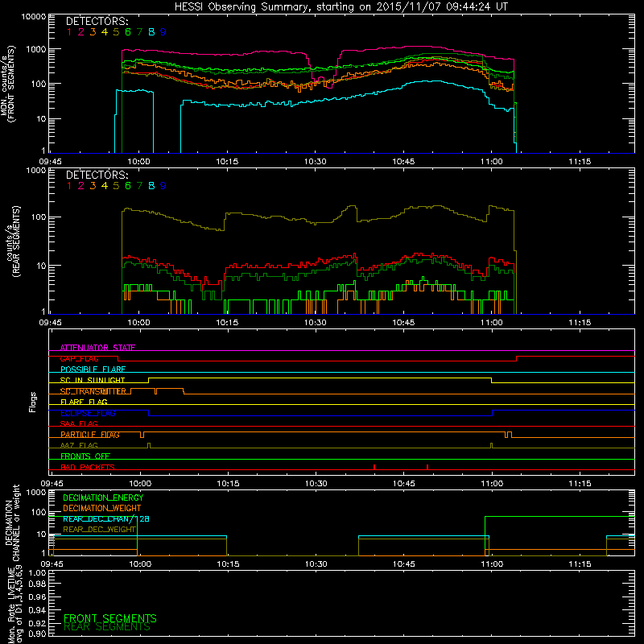
Task: Click blue detector 9 in front segments legend
Action: click(163, 32)
